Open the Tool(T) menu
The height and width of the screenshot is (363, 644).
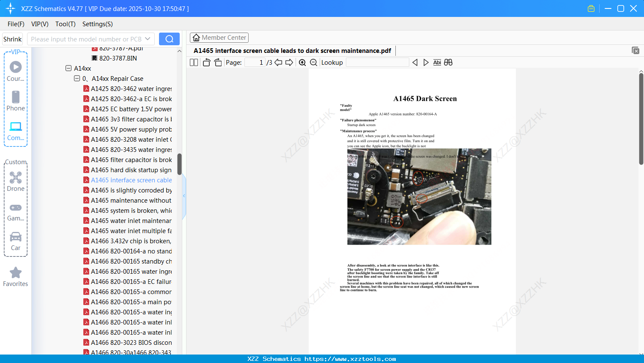(66, 24)
